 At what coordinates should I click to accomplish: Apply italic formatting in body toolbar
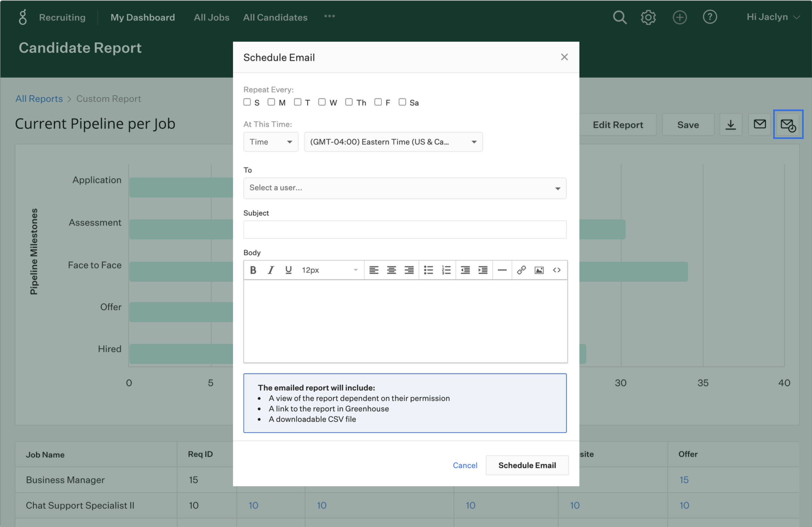click(x=271, y=270)
